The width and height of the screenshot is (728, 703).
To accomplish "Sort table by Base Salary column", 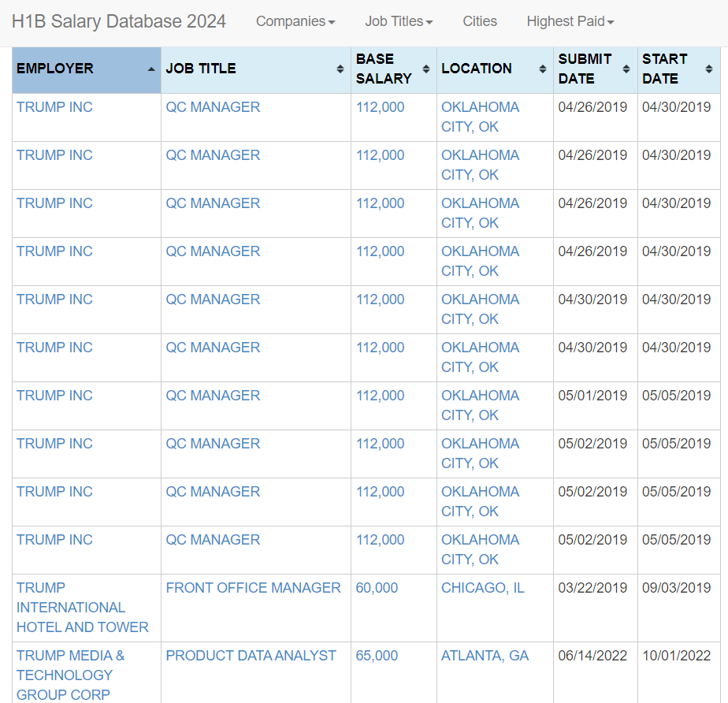I will 394,70.
